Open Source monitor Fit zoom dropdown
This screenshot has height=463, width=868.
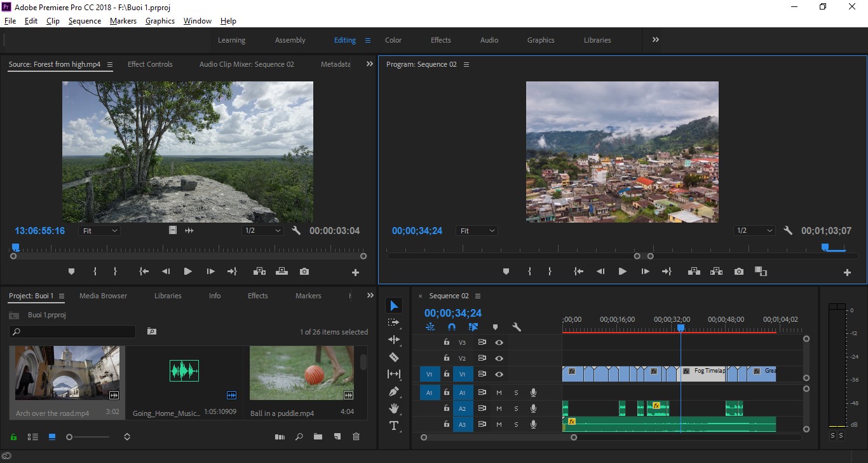tap(100, 231)
